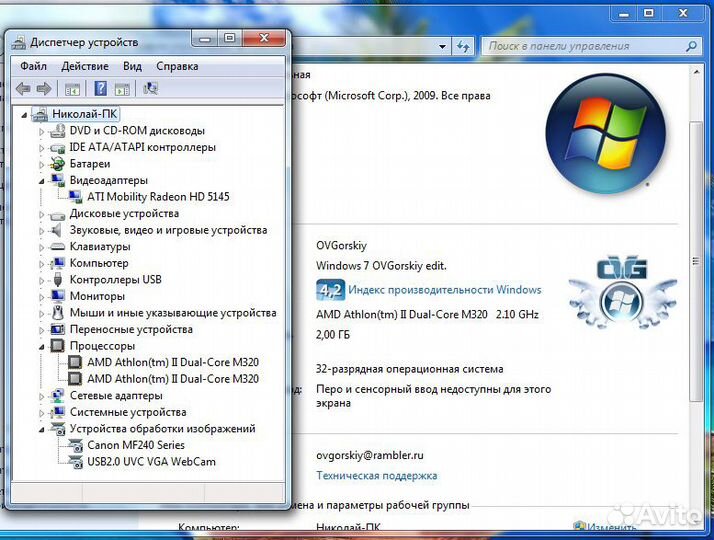Click the scan for hardware changes icon
Viewport: 714px width, 540px height.
point(150,88)
